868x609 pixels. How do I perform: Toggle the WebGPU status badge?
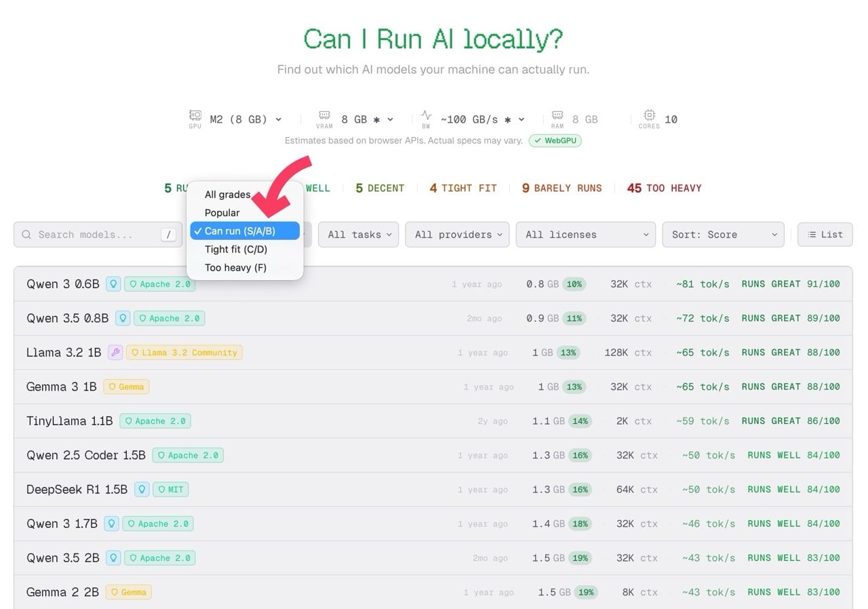pyautogui.click(x=555, y=140)
